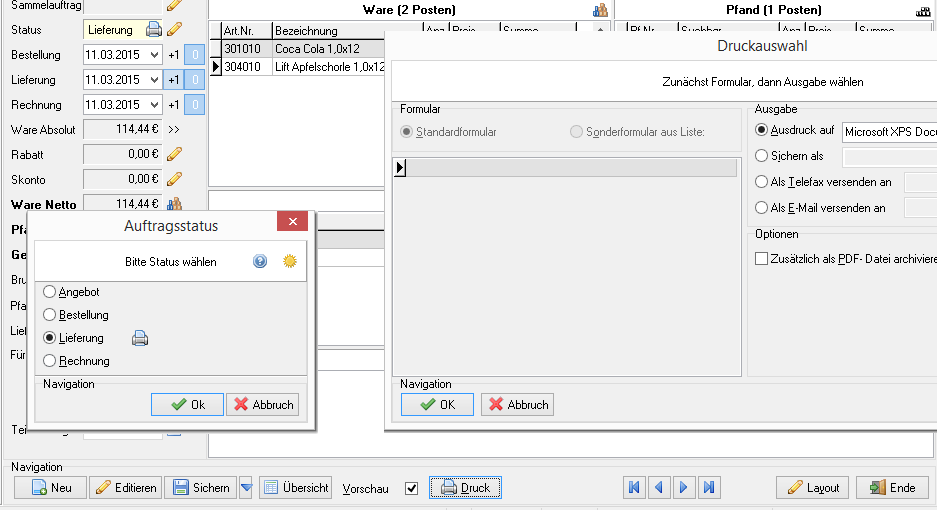937x510 pixels.
Task: Select the Angebot radio button
Action: point(50,292)
